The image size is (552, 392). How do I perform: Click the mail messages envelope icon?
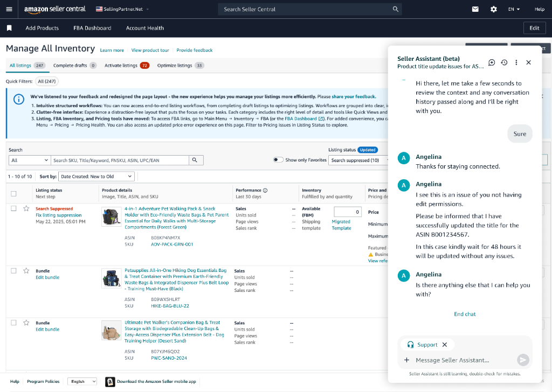point(475,9)
